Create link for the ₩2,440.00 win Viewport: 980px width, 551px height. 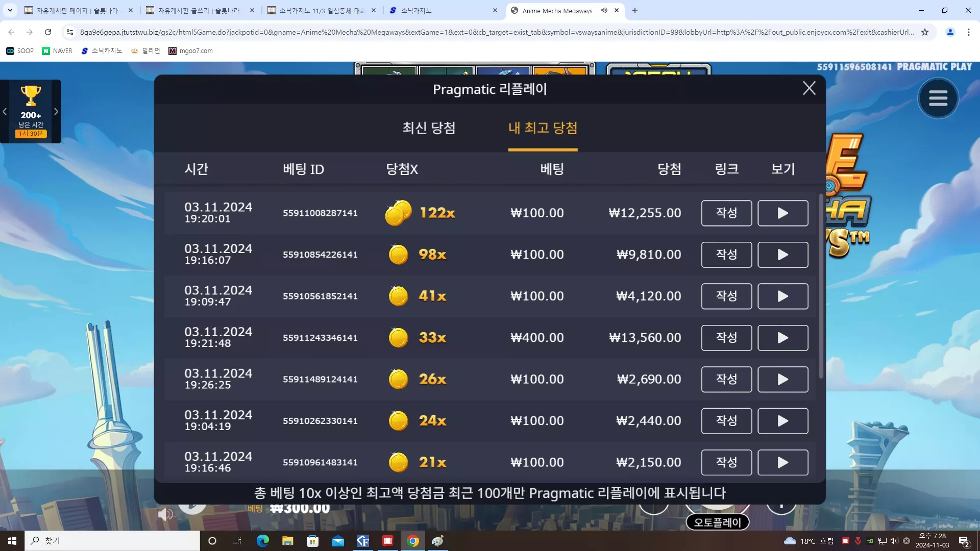click(726, 421)
